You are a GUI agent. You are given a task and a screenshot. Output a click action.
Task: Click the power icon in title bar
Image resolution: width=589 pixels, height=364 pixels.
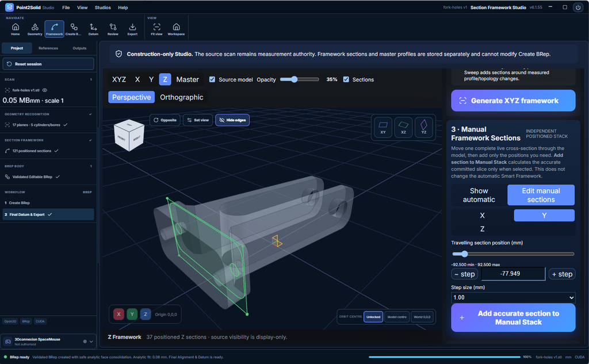[577, 7]
